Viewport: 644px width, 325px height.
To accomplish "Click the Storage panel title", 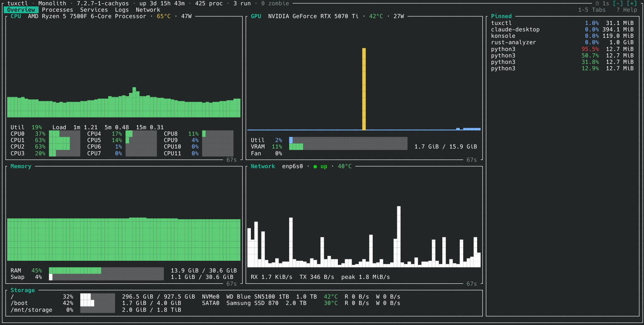I will click(23, 290).
